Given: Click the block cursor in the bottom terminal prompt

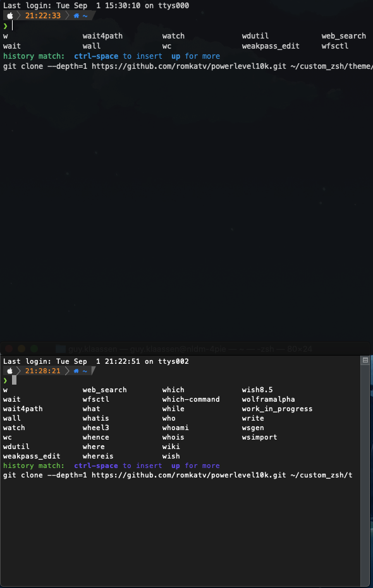Looking at the screenshot, I should (15, 380).
